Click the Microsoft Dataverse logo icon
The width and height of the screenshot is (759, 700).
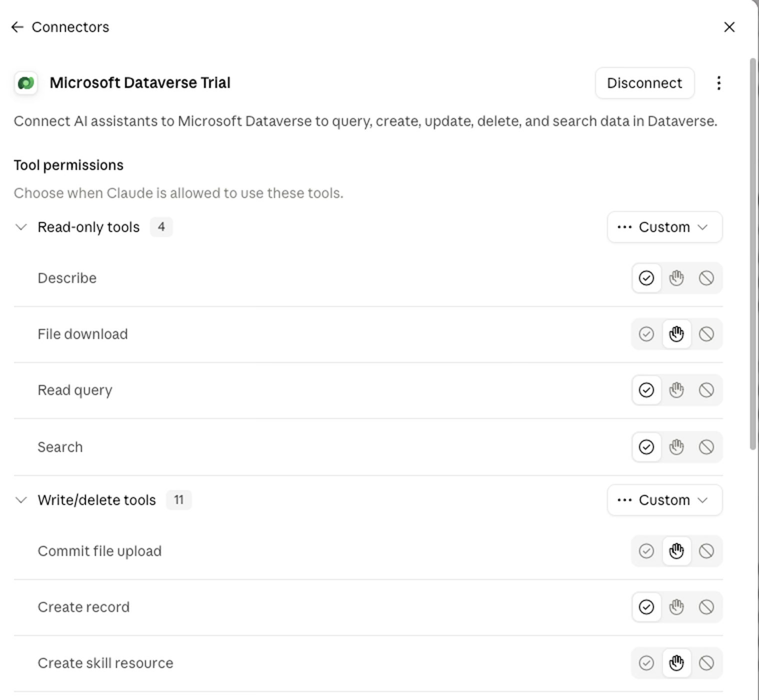26,83
